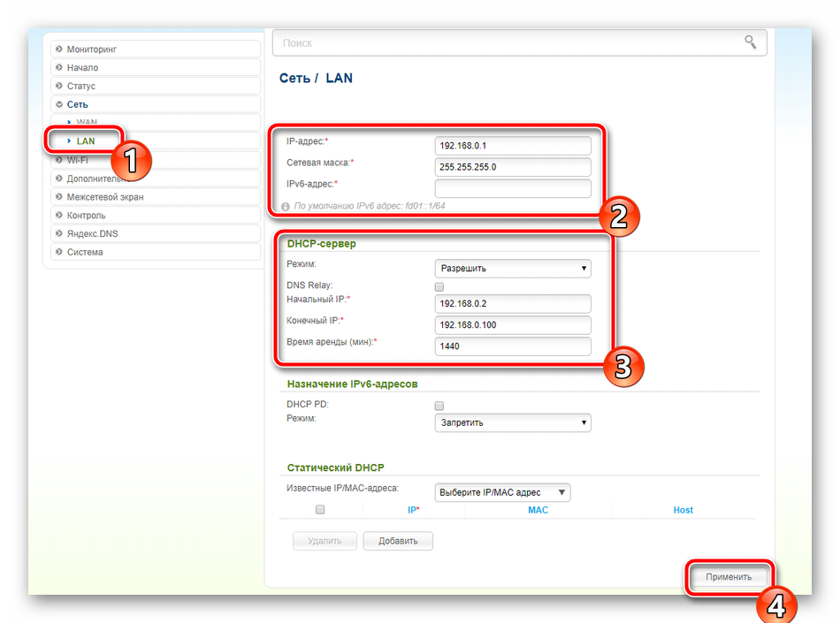This screenshot has width=840, height=623.
Task: Click the MAC column header
Action: click(538, 510)
